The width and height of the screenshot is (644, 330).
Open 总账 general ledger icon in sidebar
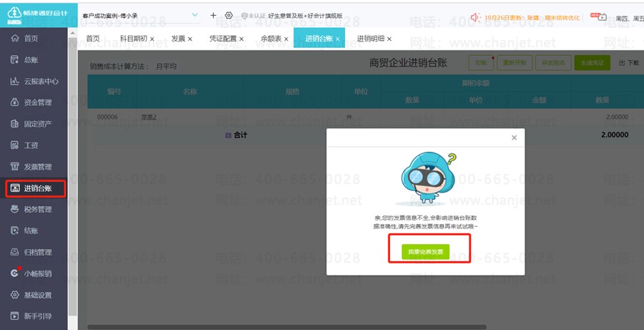pyautogui.click(x=15, y=59)
